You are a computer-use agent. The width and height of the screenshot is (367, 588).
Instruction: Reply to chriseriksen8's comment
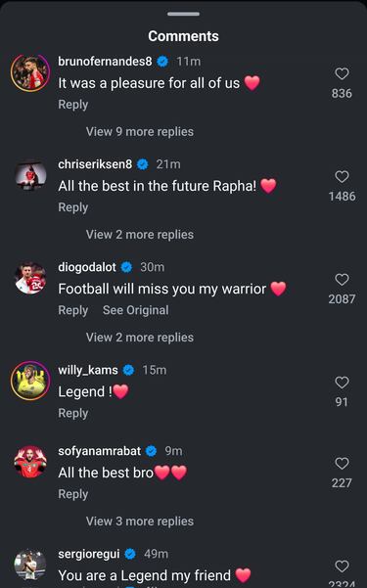(73, 207)
